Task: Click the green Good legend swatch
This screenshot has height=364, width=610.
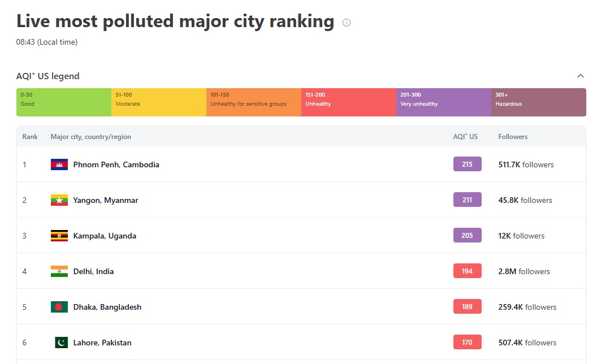Action: click(x=64, y=102)
